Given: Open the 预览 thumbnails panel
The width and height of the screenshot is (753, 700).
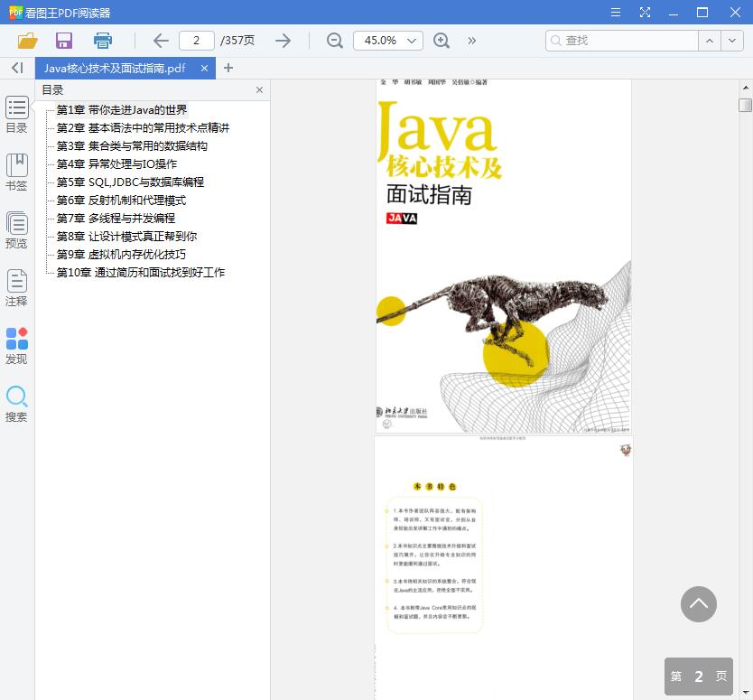Looking at the screenshot, I should pyautogui.click(x=17, y=230).
